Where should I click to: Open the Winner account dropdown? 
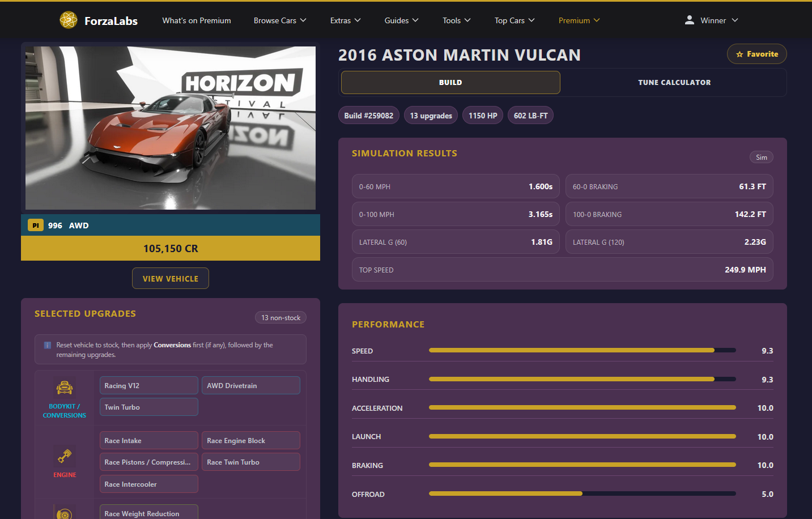point(711,20)
